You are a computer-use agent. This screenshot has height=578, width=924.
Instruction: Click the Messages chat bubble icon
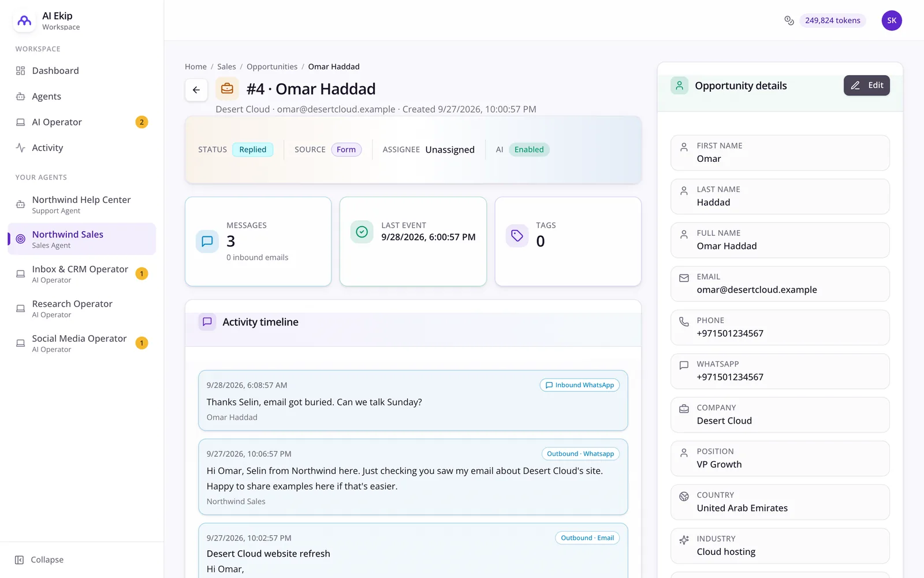tap(207, 242)
